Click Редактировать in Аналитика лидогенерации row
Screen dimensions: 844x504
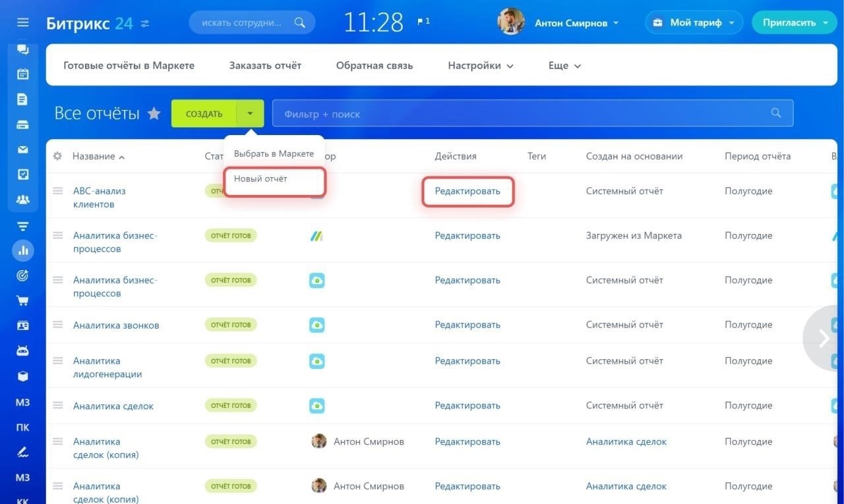pyautogui.click(x=467, y=360)
